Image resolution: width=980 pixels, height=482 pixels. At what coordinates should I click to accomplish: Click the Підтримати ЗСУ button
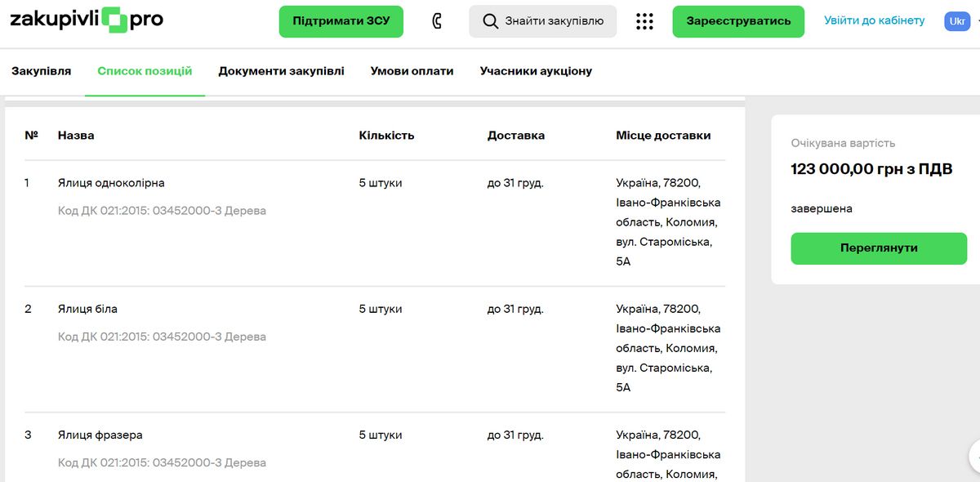(341, 21)
